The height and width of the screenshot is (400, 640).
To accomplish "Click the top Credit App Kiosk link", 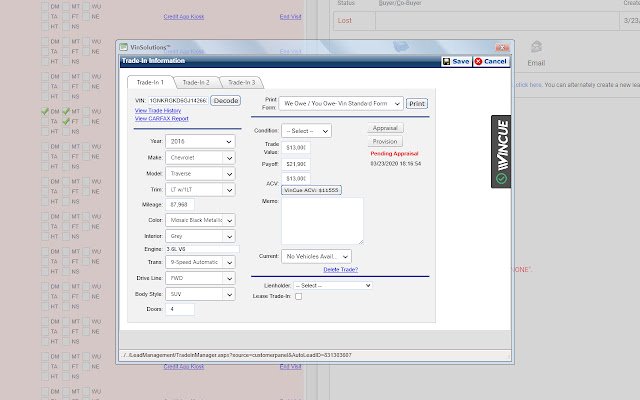I will [184, 17].
